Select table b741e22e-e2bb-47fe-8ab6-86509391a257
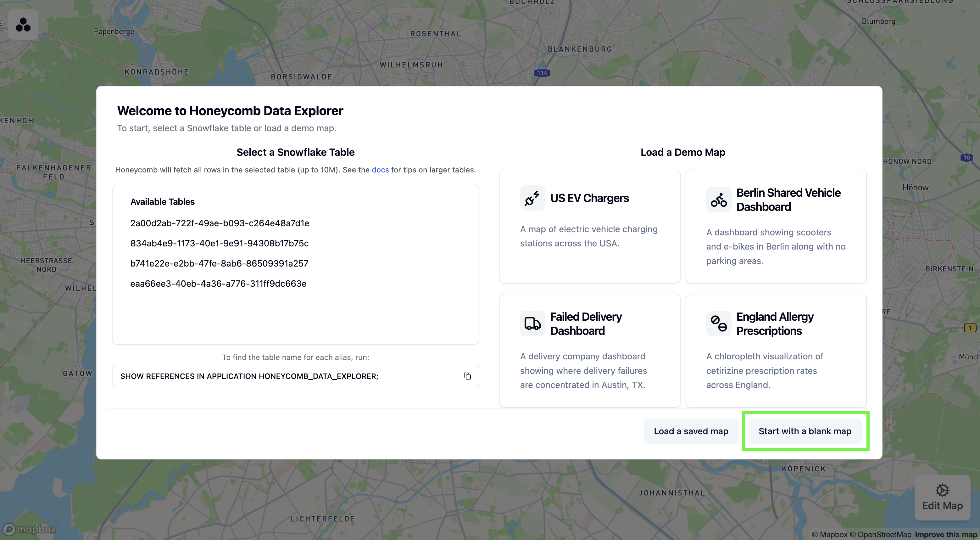Image resolution: width=980 pixels, height=540 pixels. pyautogui.click(x=219, y=264)
